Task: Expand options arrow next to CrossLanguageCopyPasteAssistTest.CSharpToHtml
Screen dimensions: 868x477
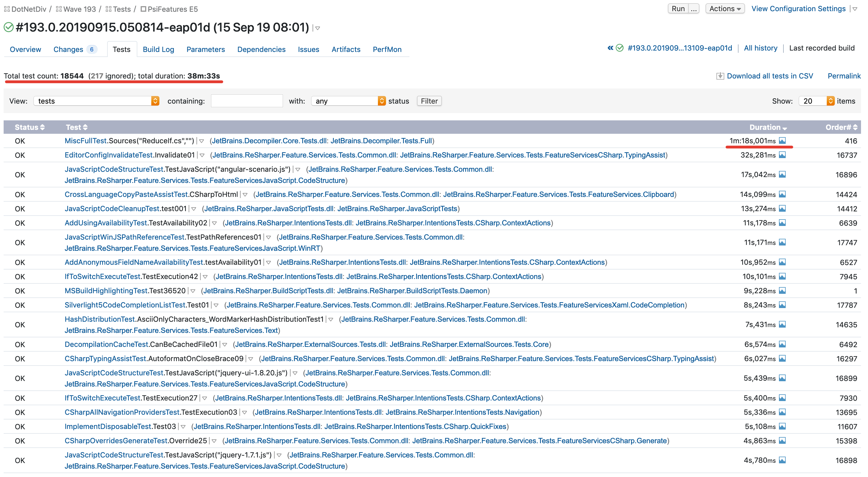Action: pos(245,195)
